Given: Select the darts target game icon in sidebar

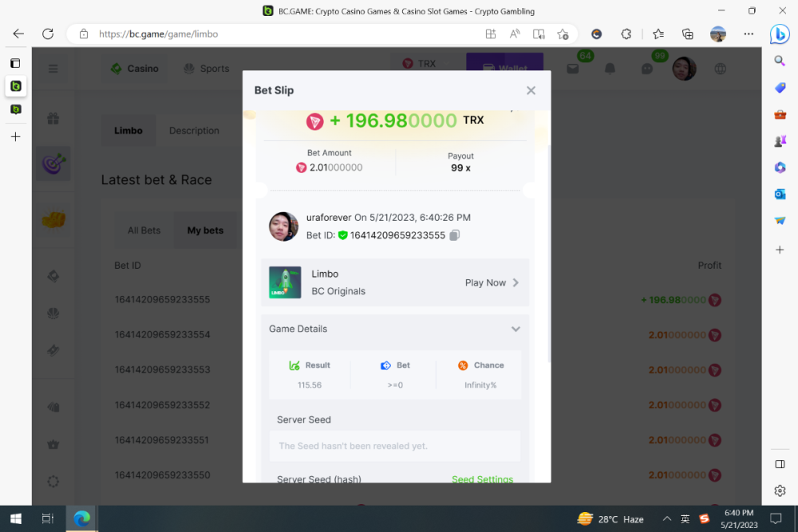Looking at the screenshot, I should click(53, 163).
